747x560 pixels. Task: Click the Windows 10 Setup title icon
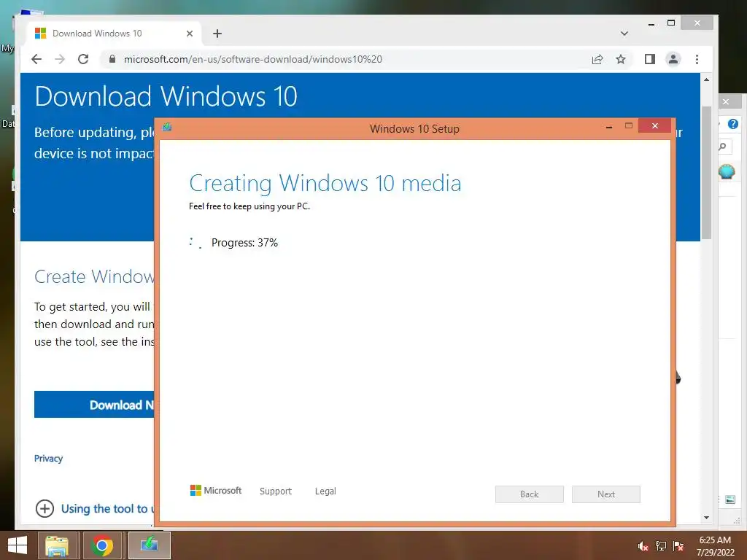coord(167,127)
